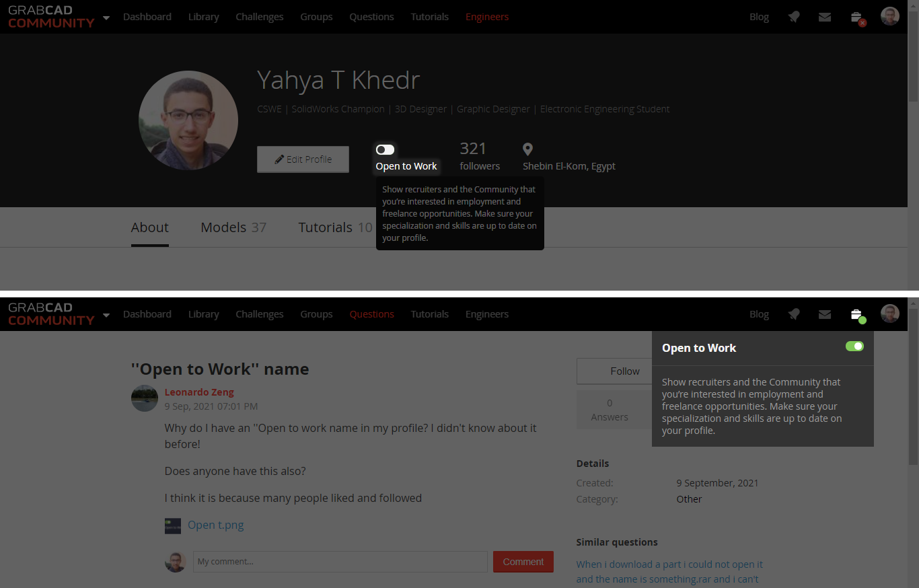919x588 pixels.
Task: Open Library in bottom header
Action: pos(204,314)
